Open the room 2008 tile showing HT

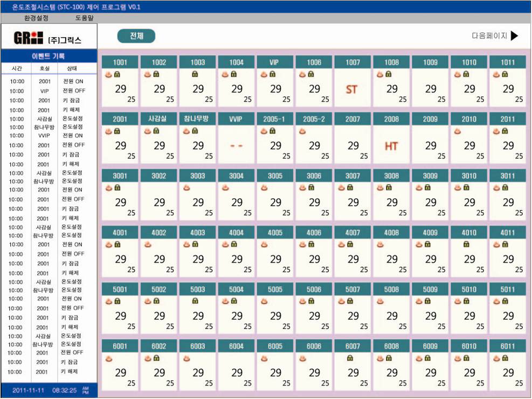(391, 146)
